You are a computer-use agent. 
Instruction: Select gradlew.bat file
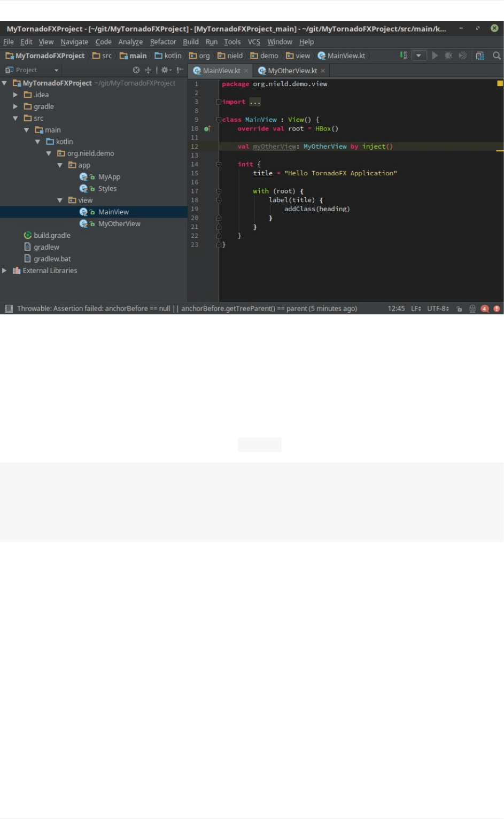pyautogui.click(x=52, y=259)
